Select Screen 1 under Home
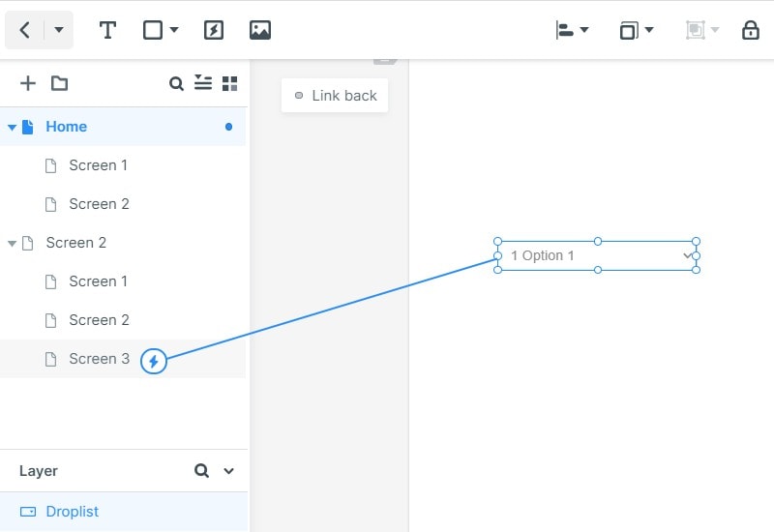 point(99,165)
